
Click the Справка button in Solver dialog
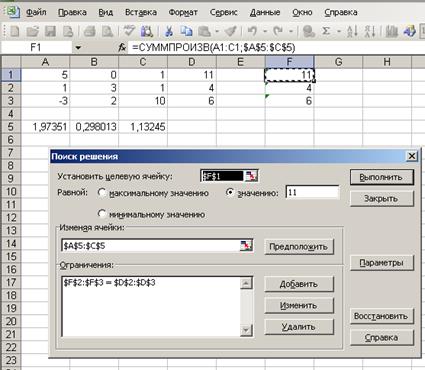(x=382, y=337)
